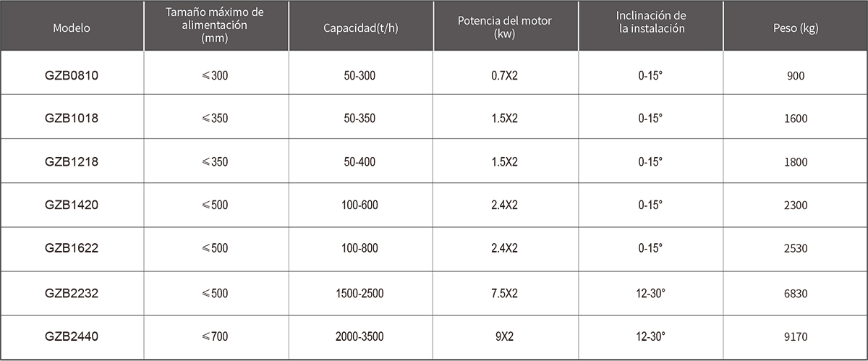Click model cell GZB0810
The width and height of the screenshot is (868, 361).
coord(72,75)
